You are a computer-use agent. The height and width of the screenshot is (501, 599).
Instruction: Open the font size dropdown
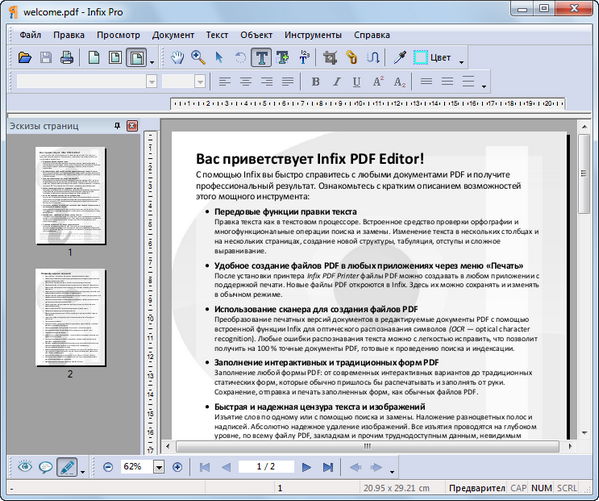click(200, 81)
